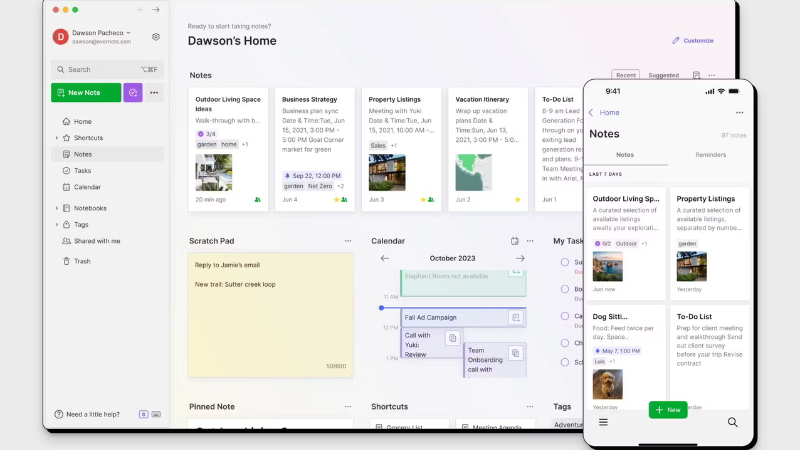Open linked note on Fall Ad Campaign
Viewport: 800px width, 450px height.
click(x=516, y=317)
